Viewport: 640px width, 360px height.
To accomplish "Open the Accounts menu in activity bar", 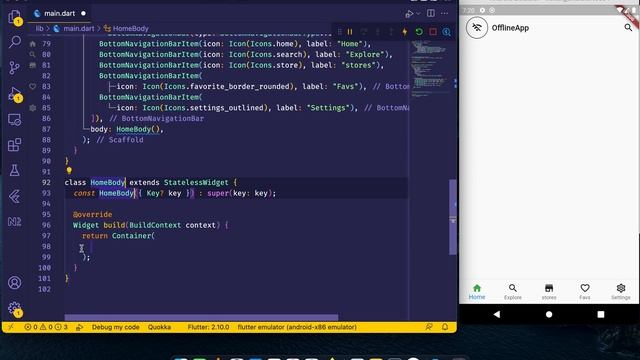I will 15,282.
